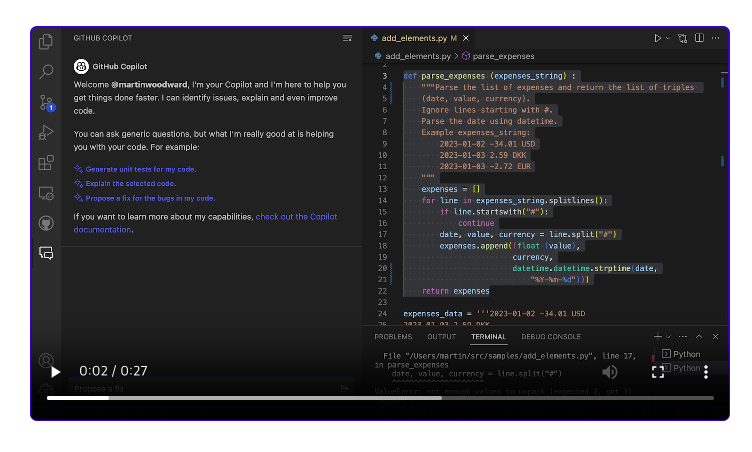This screenshot has width=752, height=452.
Task: Open Source Control with one pending change
Action: (47, 103)
